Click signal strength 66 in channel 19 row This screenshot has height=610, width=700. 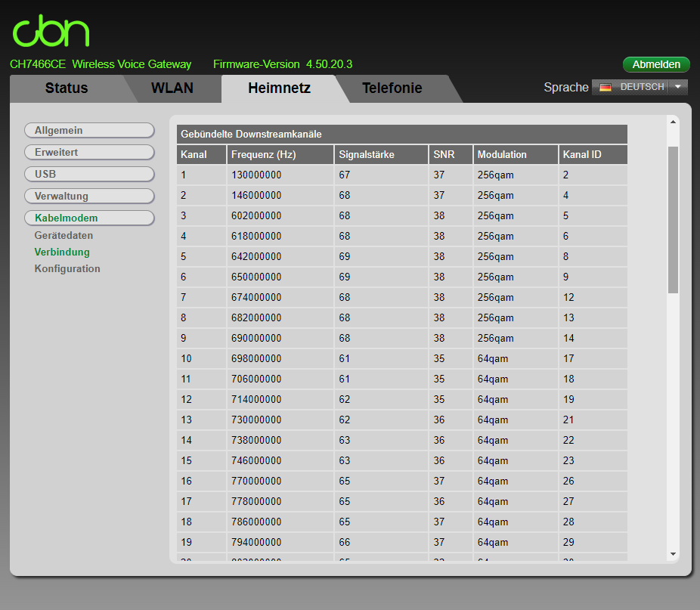point(381,542)
